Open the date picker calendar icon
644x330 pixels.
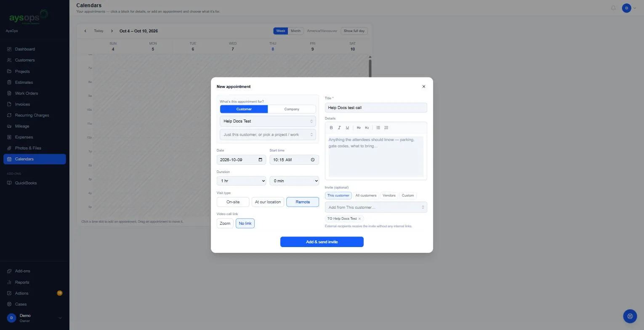pos(261,160)
